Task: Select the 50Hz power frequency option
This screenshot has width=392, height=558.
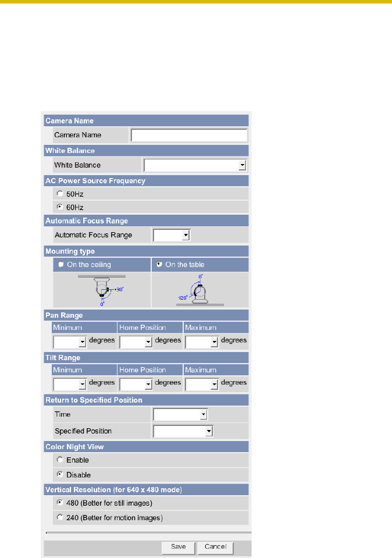Action: pos(60,194)
